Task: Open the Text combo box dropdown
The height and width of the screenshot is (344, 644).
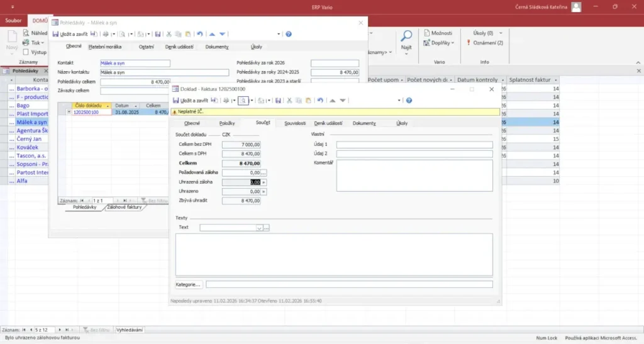Action: point(259,228)
